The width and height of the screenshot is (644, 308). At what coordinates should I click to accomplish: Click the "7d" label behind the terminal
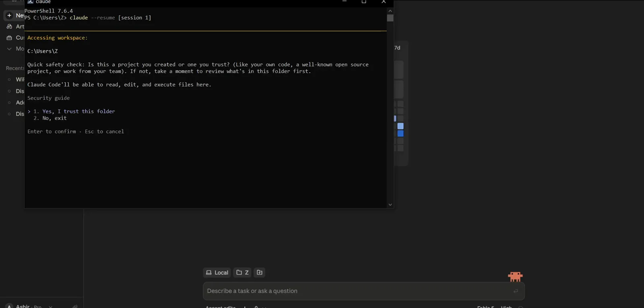point(397,48)
